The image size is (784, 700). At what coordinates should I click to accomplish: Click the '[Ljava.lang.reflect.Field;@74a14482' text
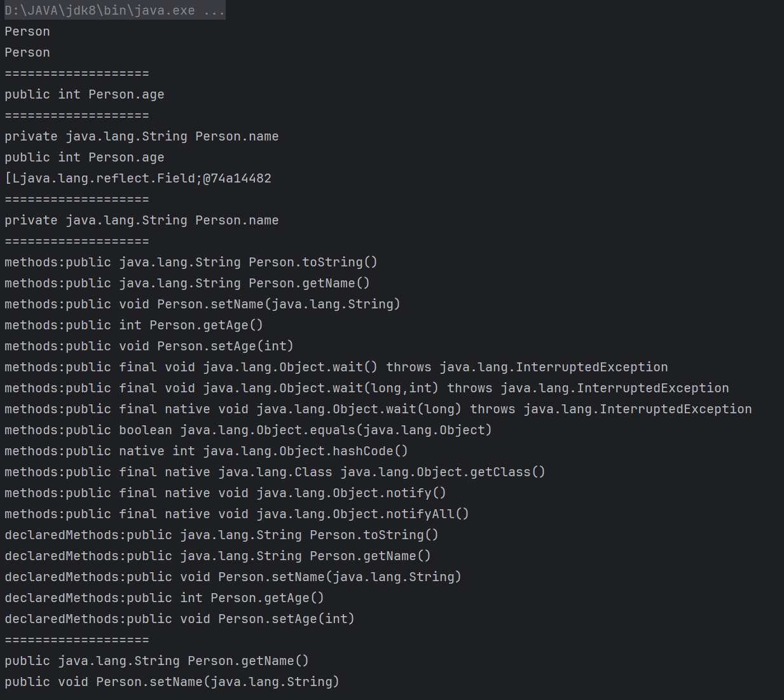[138, 179]
